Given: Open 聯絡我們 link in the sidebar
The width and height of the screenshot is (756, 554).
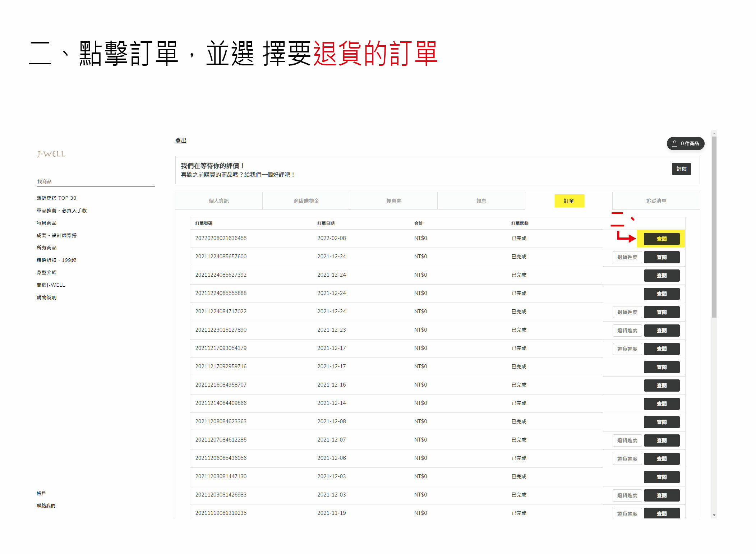Looking at the screenshot, I should [46, 505].
